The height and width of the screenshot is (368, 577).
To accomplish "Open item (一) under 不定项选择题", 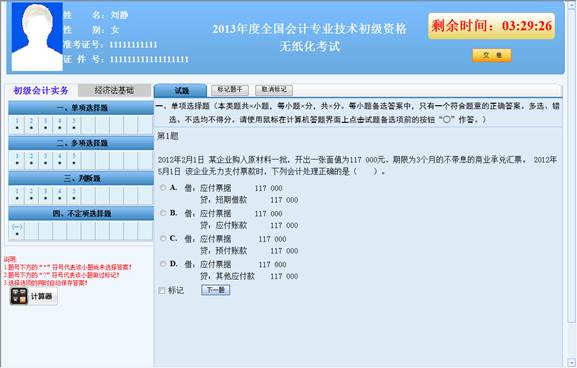I will (17, 230).
